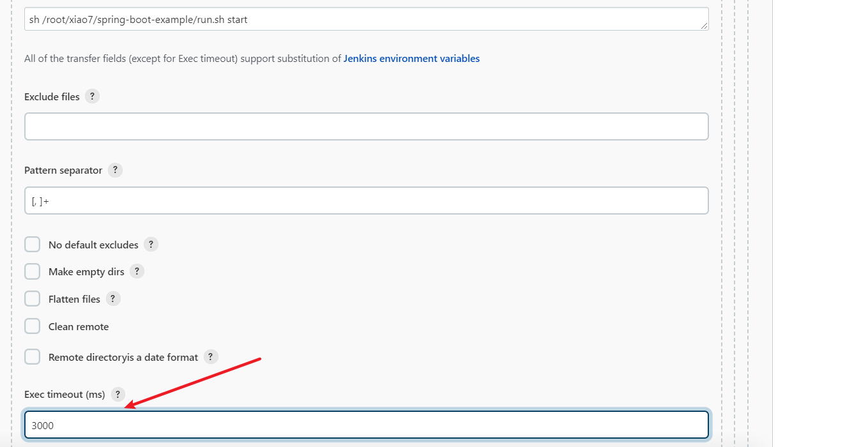Show help for No default excludes
This screenshot has height=447, width=868.
pos(151,245)
